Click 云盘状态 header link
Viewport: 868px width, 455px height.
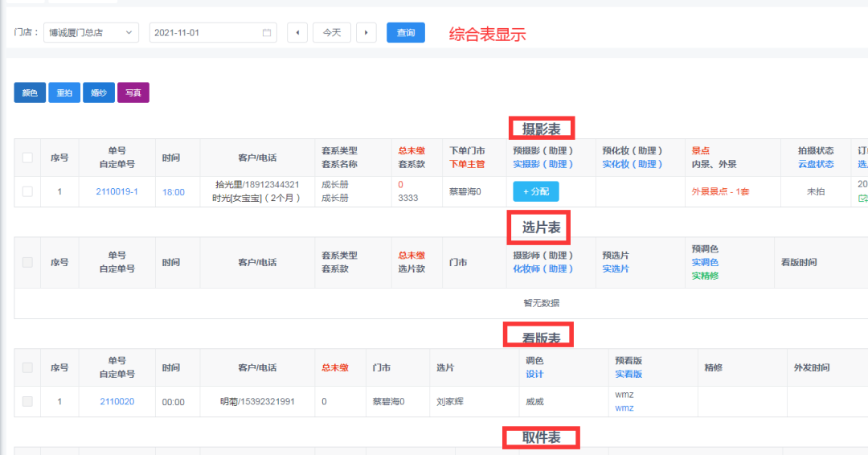pyautogui.click(x=816, y=165)
